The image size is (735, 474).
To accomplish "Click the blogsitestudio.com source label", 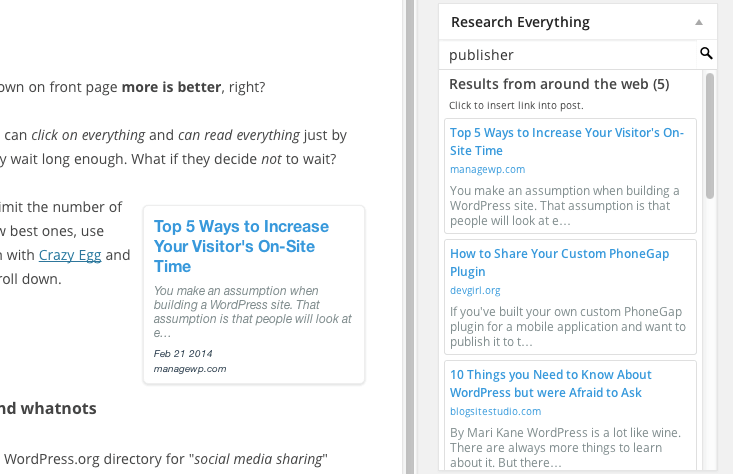I will tap(495, 411).
